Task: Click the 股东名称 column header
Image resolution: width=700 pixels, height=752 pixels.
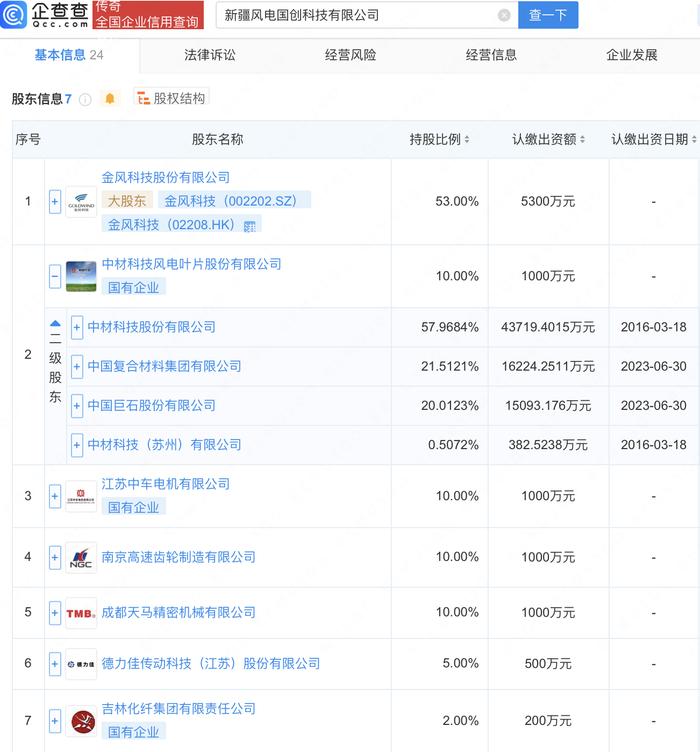Action: [218, 140]
